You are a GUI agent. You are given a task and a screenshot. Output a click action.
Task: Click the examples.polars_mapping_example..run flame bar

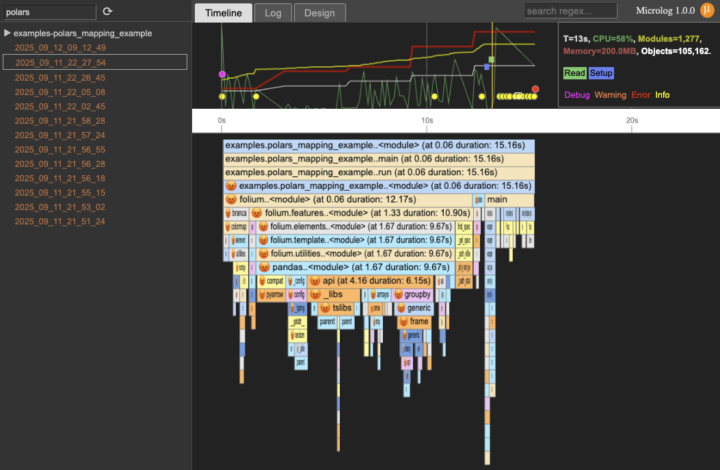[379, 173]
